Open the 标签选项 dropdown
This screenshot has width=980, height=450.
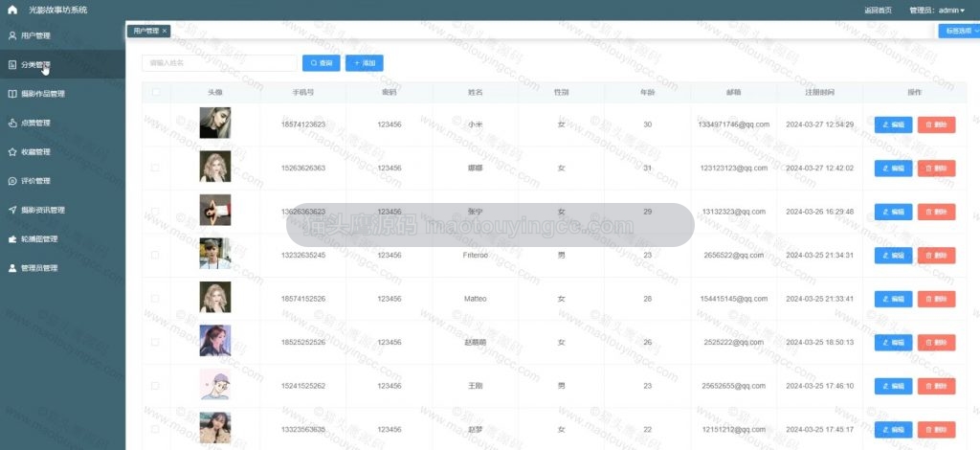[x=959, y=31]
